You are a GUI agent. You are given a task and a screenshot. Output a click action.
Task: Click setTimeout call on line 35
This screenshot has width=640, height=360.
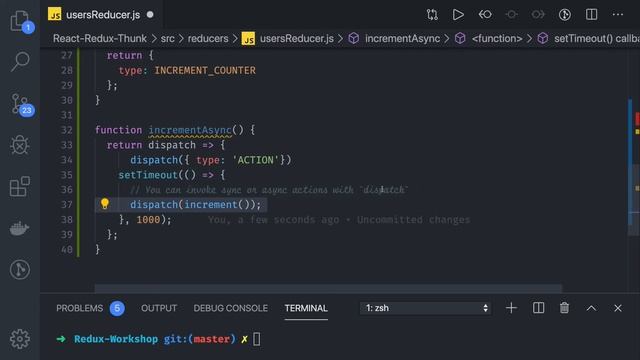pyautogui.click(x=148, y=175)
